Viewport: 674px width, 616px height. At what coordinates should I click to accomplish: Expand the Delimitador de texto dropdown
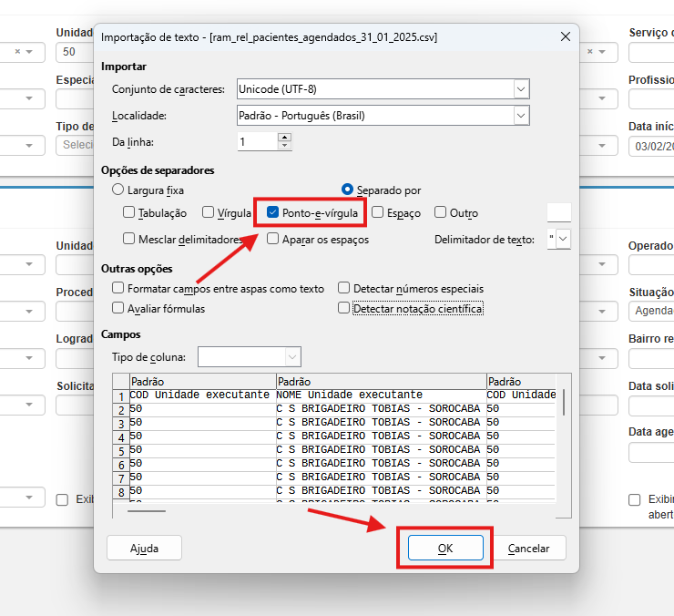pyautogui.click(x=564, y=239)
